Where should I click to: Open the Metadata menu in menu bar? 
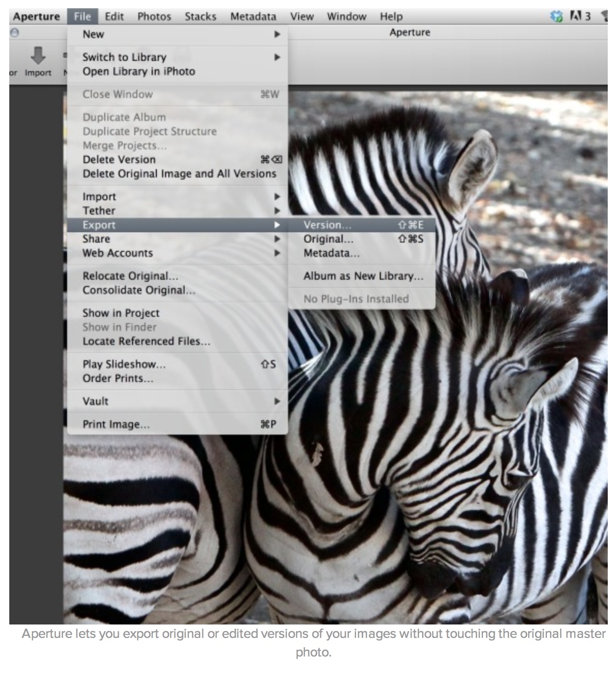[x=253, y=17]
